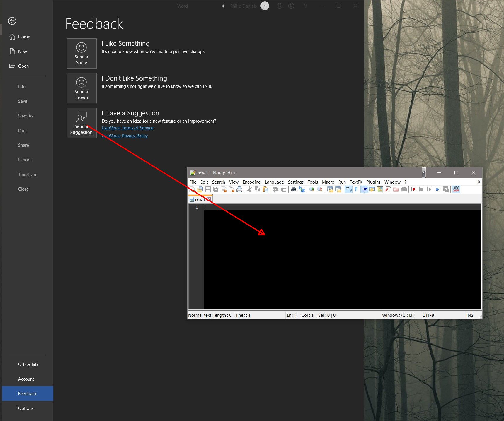Open the Macro menu in Notepad++

(328, 182)
